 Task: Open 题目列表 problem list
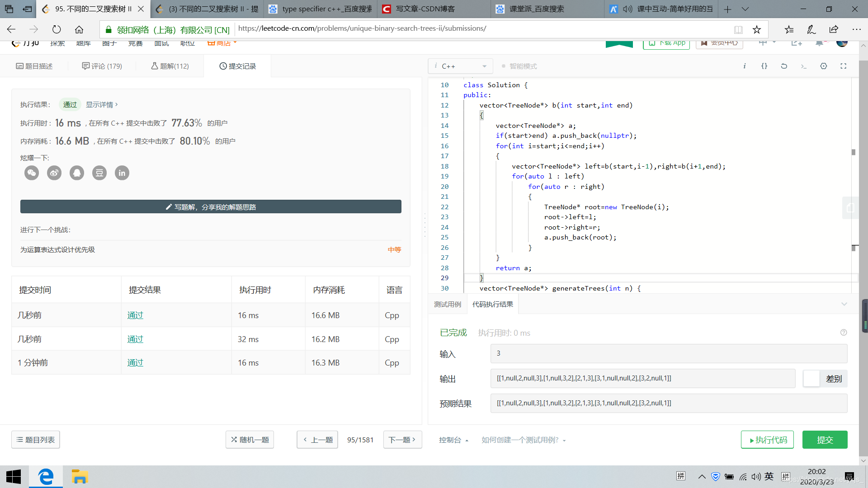pyautogui.click(x=36, y=440)
